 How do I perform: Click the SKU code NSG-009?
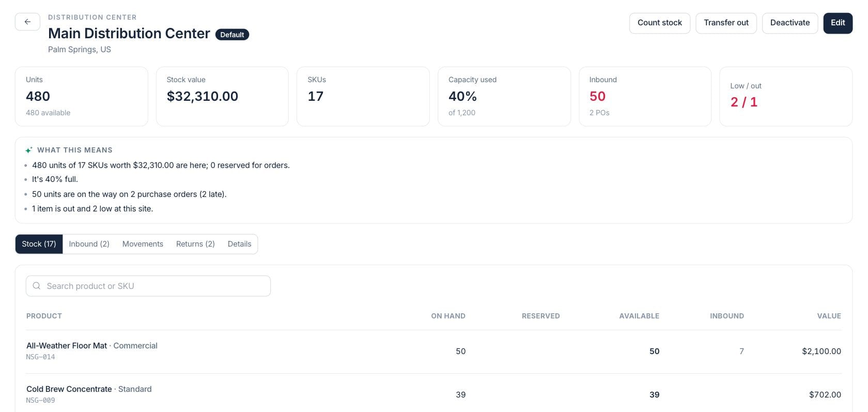pyautogui.click(x=40, y=400)
